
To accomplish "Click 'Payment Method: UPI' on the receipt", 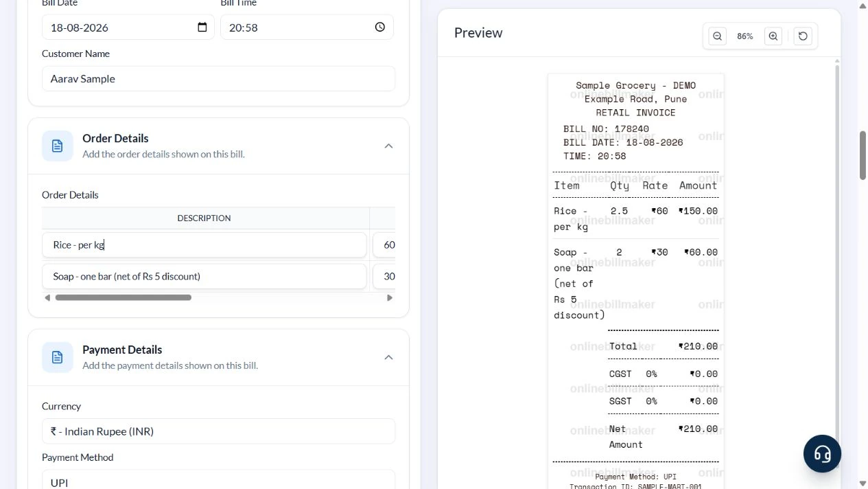I will (x=635, y=477).
